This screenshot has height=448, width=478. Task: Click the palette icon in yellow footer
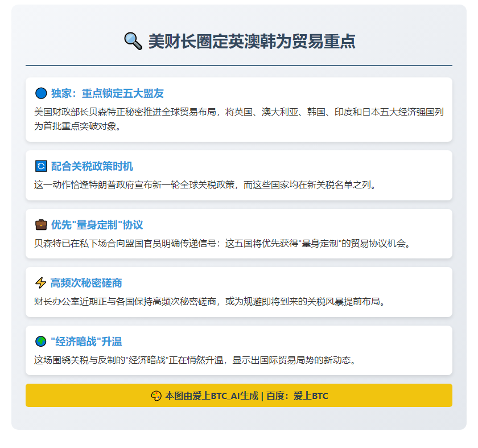click(156, 396)
